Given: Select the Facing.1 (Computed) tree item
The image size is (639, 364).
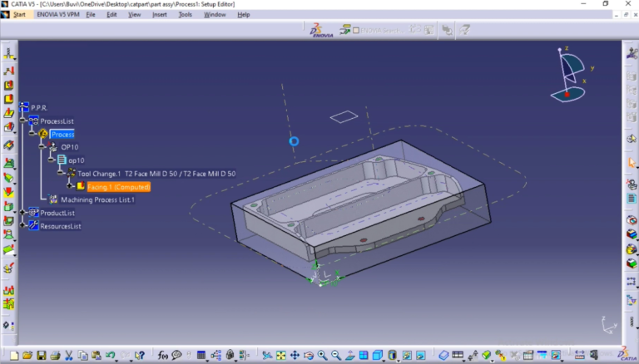Looking at the screenshot, I should (x=119, y=187).
